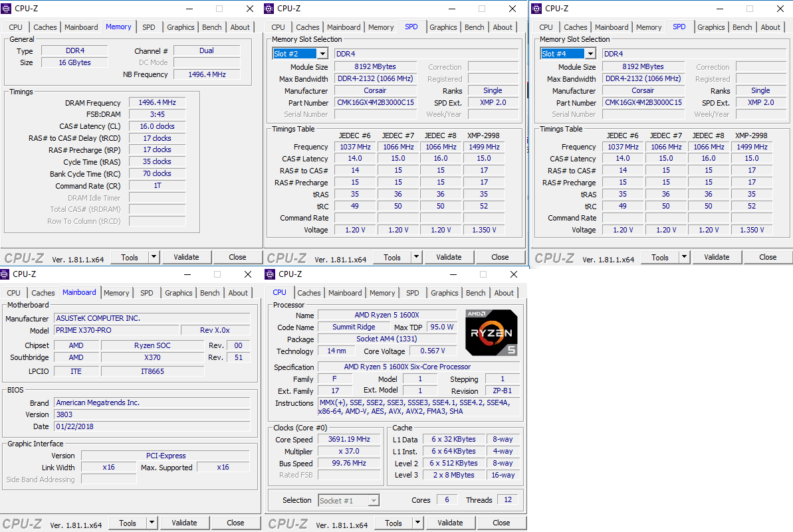Image resolution: width=793 pixels, height=532 pixels.
Task: Open the Caches tab in the Memory window
Action: (45, 27)
